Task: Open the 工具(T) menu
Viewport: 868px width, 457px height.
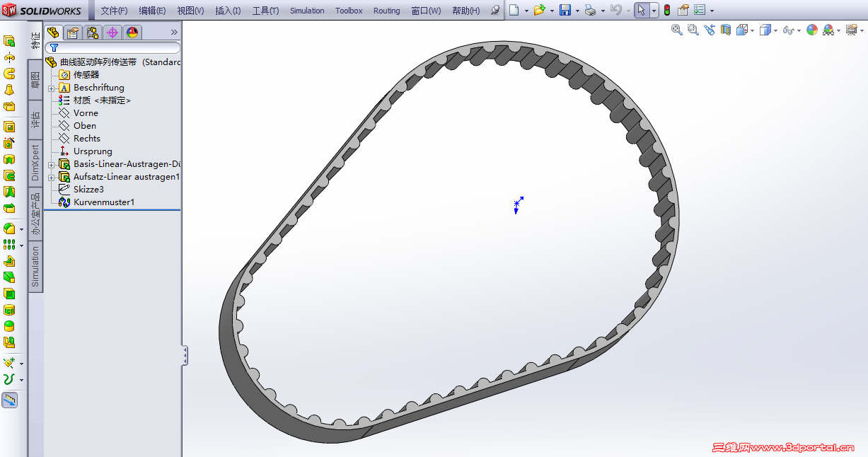Action: coord(265,11)
